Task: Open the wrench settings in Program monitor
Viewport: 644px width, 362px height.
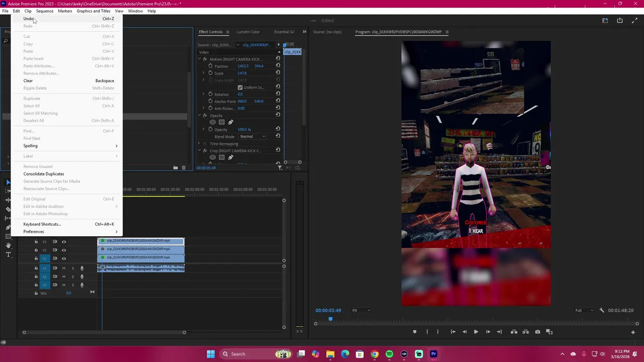Action: pos(602,310)
